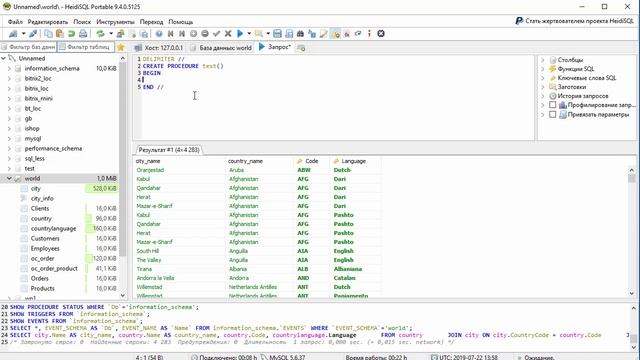Click the black round cancel icon
640x360 pixels.
(x=381, y=34)
